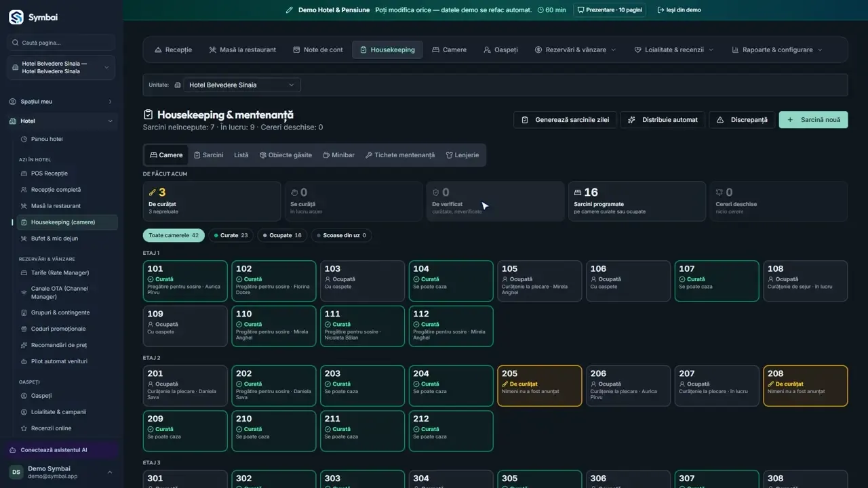Image resolution: width=868 pixels, height=488 pixels.
Task: Click the Distribuie automat button
Action: click(663, 120)
